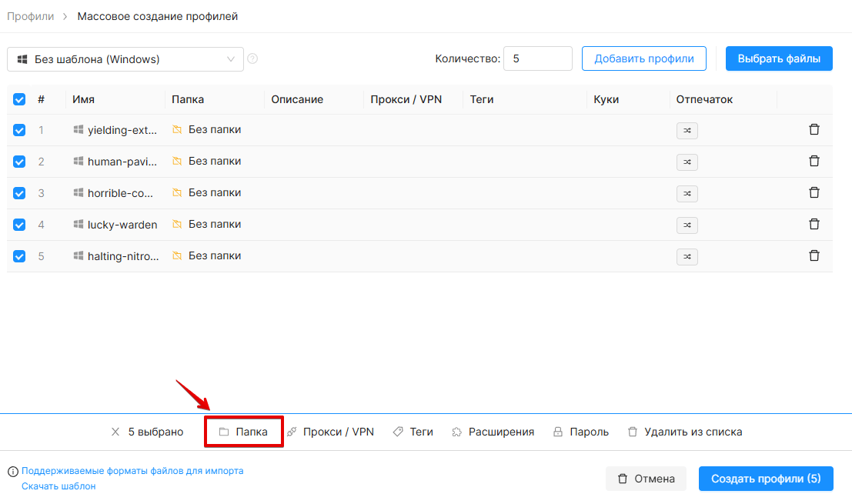852x504 pixels.
Task: Open Теги bulk action
Action: (413, 432)
